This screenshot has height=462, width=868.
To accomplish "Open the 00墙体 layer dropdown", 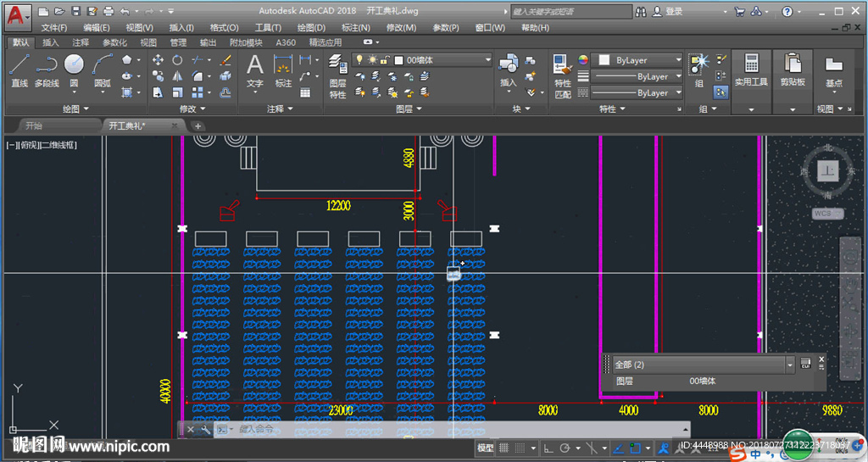I will pos(422,59).
